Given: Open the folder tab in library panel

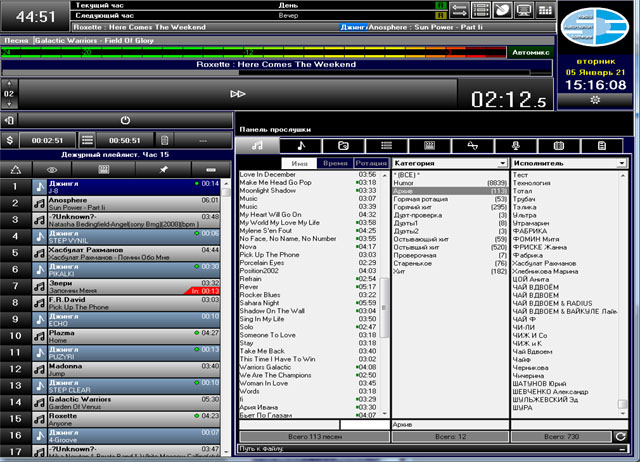Looking at the screenshot, I should [x=344, y=146].
